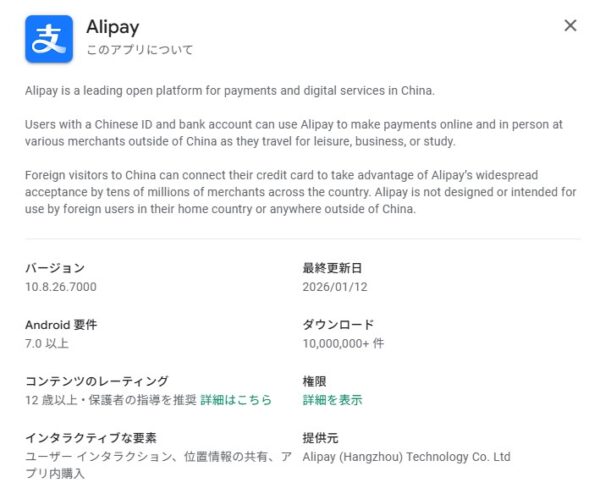Screen dimensions: 600x488
Task: Click the 権限 label
Action: pyautogui.click(x=315, y=381)
